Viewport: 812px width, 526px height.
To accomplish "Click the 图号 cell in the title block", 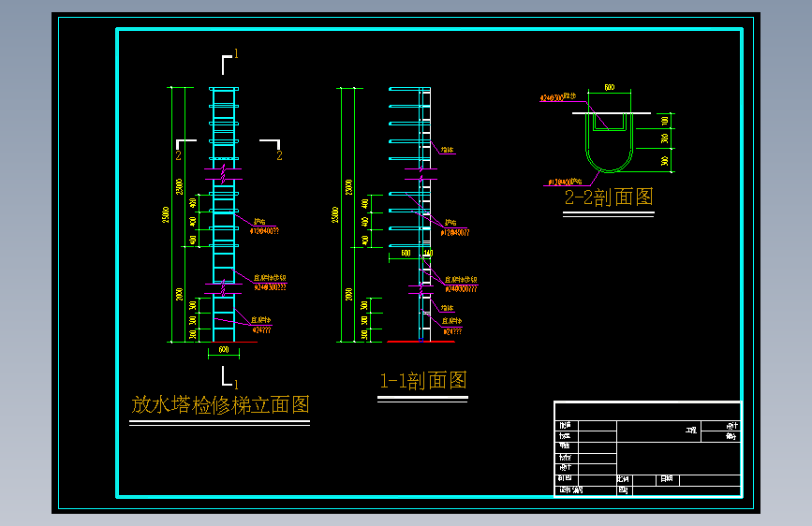I will click(x=623, y=489).
